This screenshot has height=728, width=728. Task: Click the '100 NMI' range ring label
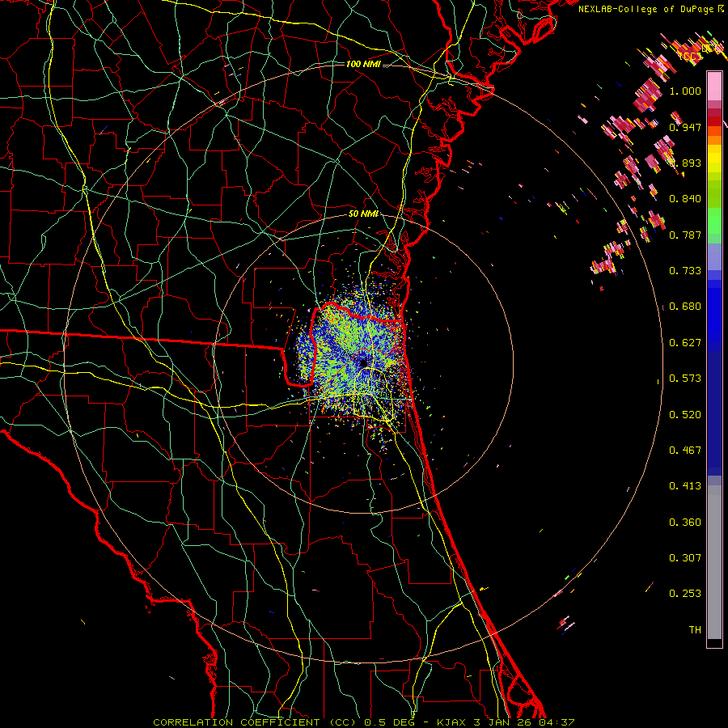[x=363, y=64]
